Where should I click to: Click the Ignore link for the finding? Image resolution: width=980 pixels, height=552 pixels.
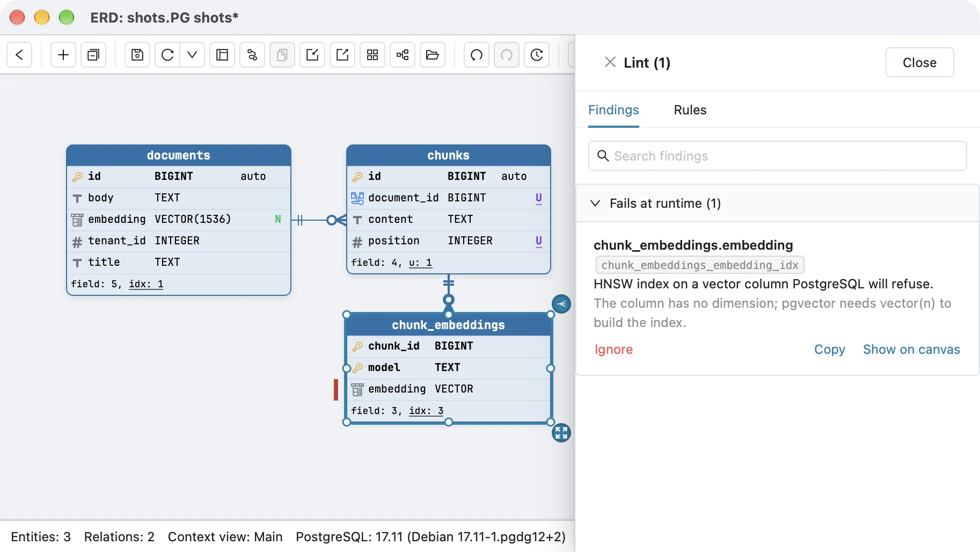(x=613, y=350)
